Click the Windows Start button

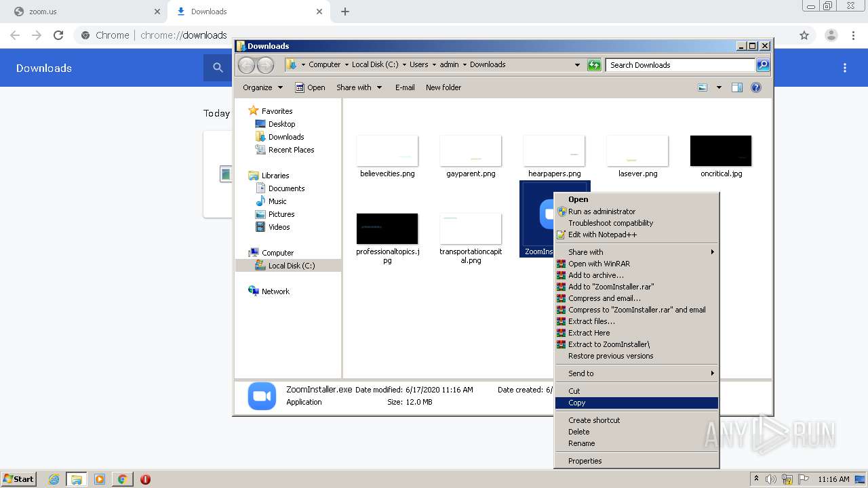[19, 479]
